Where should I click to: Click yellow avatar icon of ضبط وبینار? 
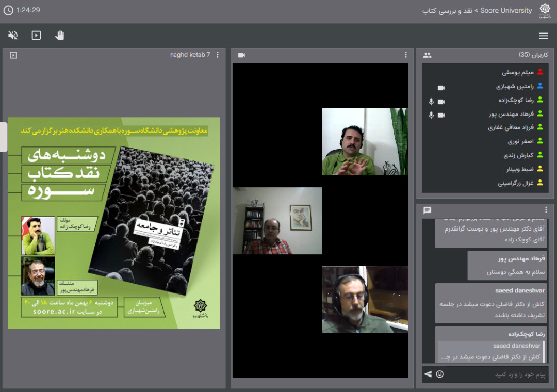540,169
